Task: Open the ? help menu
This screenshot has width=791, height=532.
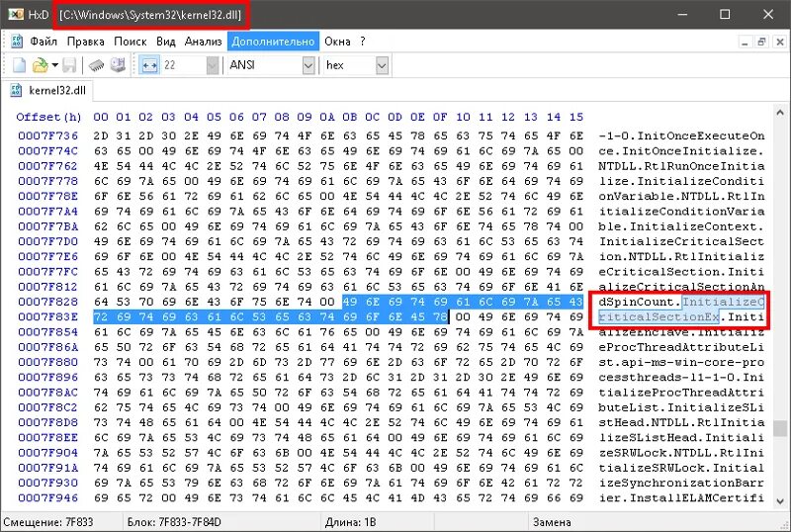Action: coord(362,42)
